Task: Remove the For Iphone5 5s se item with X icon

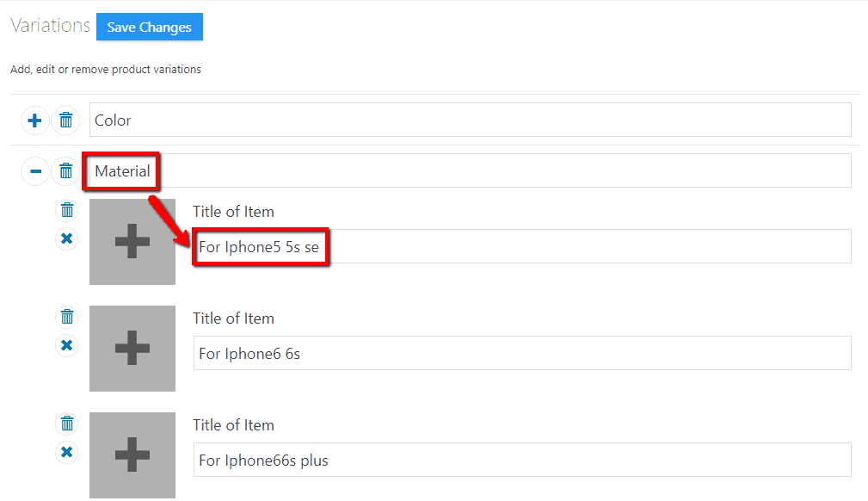Action: (67, 238)
